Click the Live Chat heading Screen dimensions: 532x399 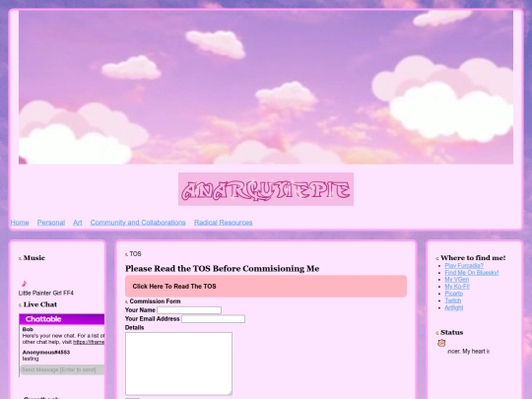point(40,304)
